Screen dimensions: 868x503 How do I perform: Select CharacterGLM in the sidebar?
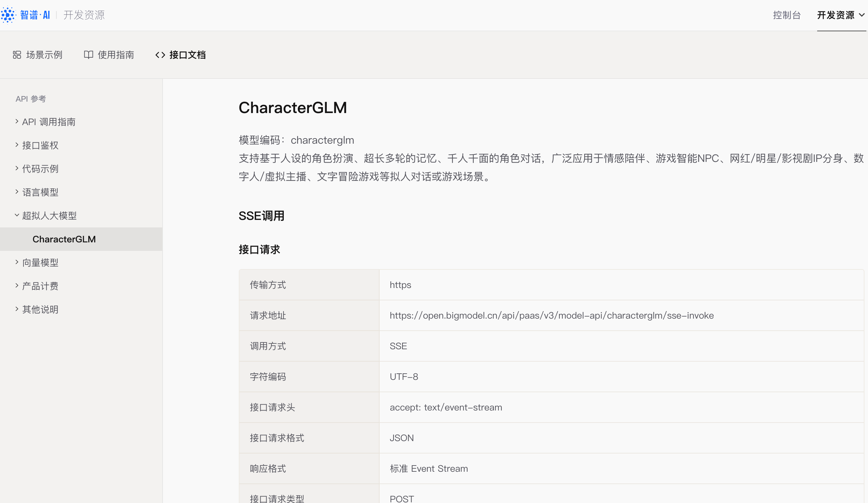pyautogui.click(x=81, y=239)
